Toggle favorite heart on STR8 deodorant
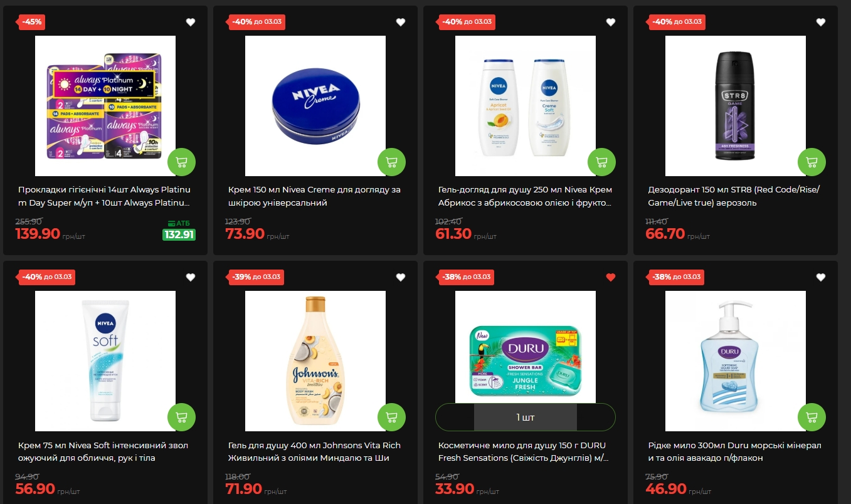 821,22
